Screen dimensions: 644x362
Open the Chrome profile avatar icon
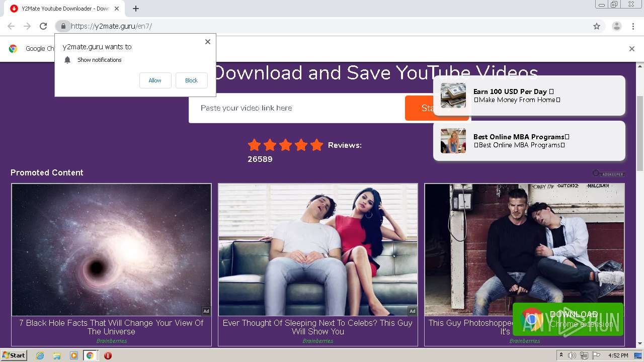617,26
